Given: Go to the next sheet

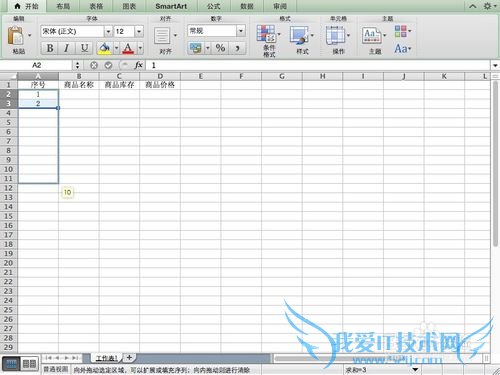Looking at the screenshot, I should (66, 358).
